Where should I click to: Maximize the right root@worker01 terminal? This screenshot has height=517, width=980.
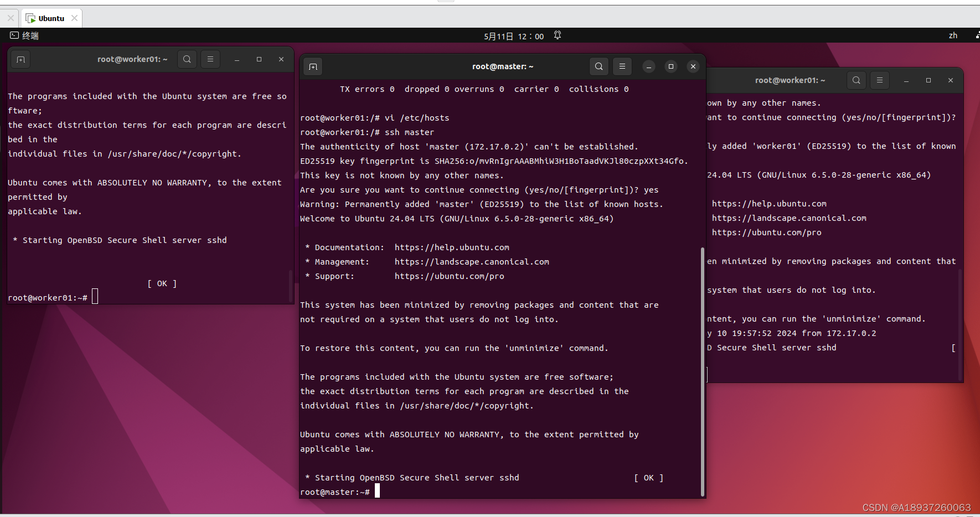[928, 80]
